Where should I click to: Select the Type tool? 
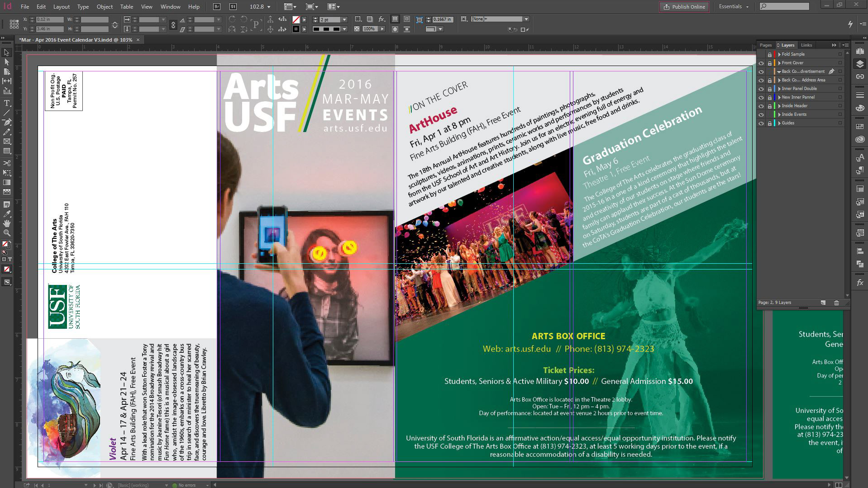[x=6, y=103]
